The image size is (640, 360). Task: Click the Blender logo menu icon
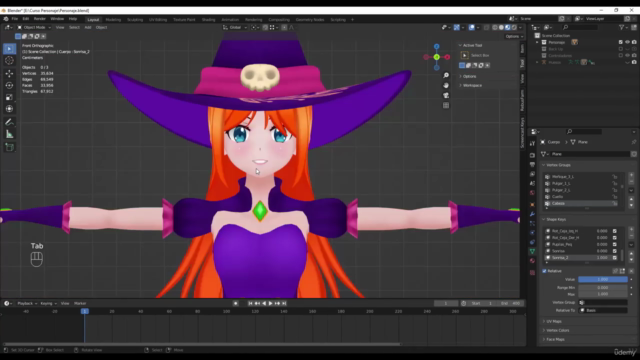click(x=6, y=19)
